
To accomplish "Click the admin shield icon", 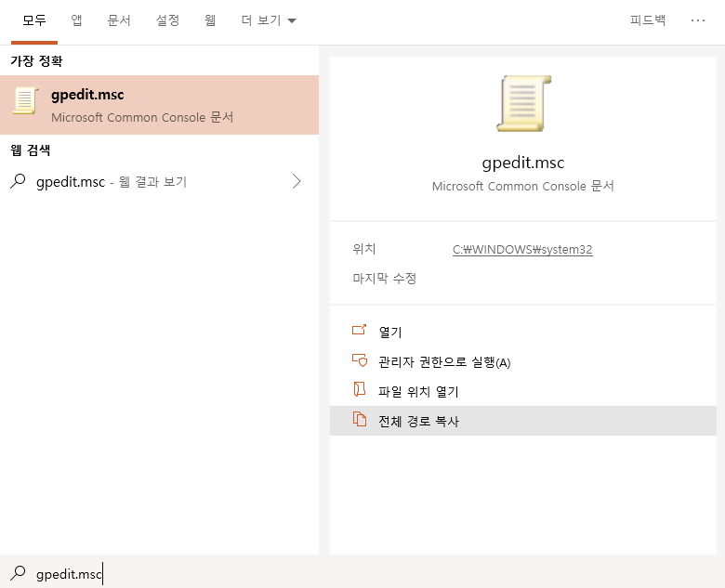I will pos(360,360).
